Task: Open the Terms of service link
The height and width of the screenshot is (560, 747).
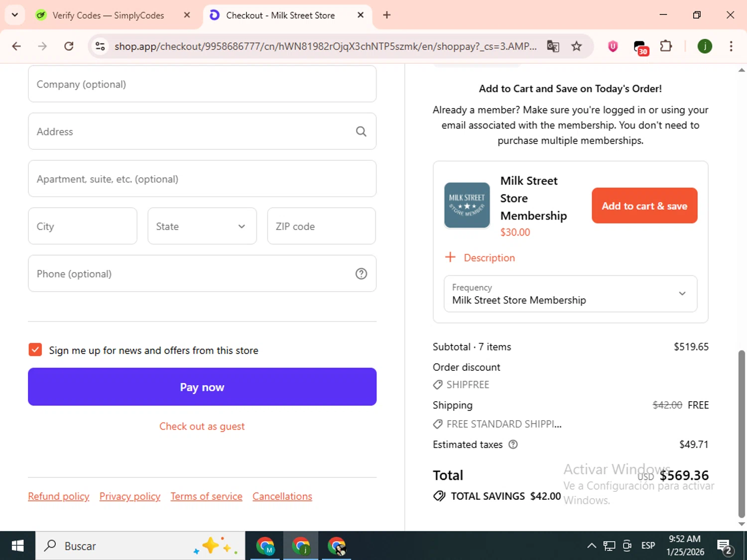Action: pyautogui.click(x=206, y=496)
